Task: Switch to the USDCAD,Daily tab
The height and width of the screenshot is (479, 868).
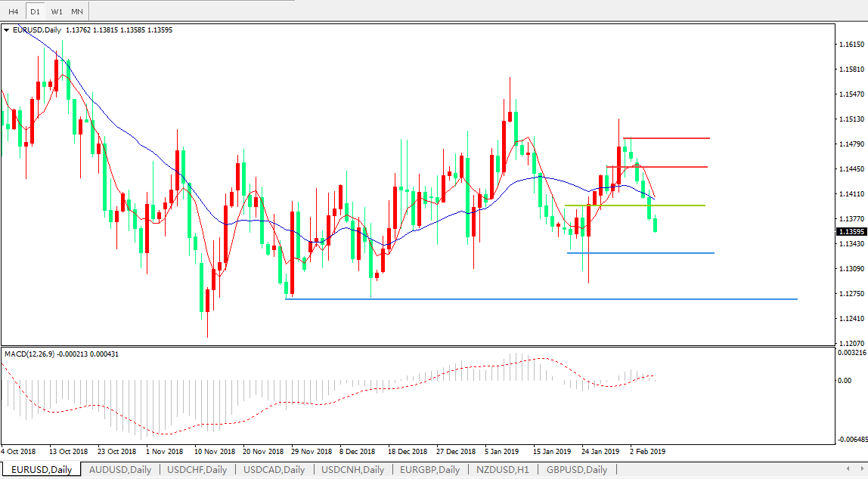Action: coord(274,470)
